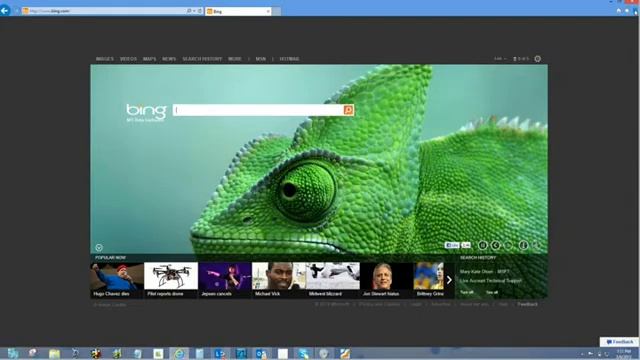Show the next homepage image
Image resolution: width=640 pixels, height=360 pixels.
point(509,245)
